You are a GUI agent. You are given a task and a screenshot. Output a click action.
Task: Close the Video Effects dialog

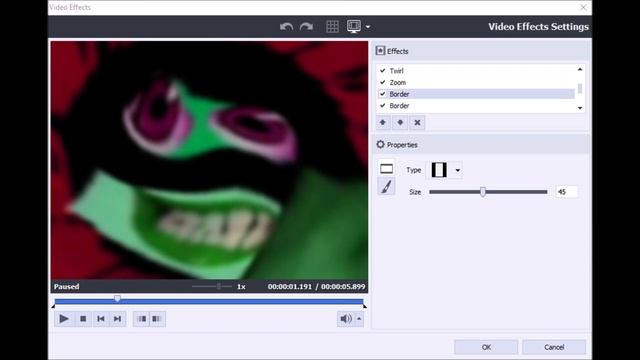pos(583,7)
